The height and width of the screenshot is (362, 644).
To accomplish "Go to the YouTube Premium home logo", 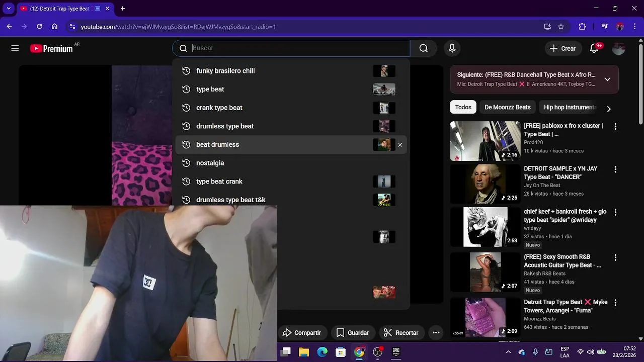I will pyautogui.click(x=52, y=49).
